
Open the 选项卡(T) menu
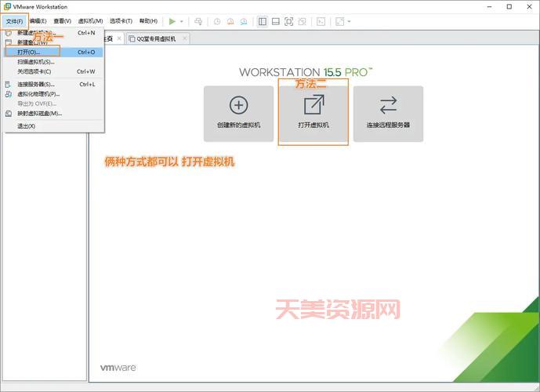point(121,21)
